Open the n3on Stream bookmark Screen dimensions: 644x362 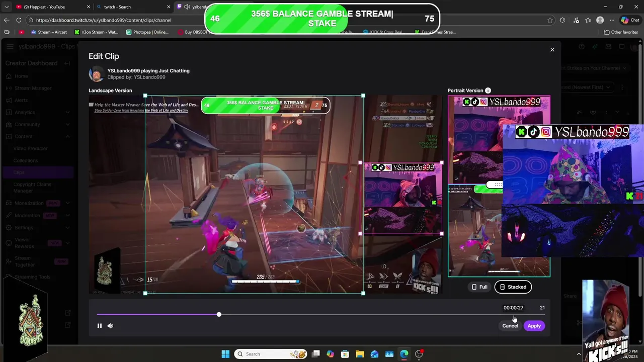(96, 32)
